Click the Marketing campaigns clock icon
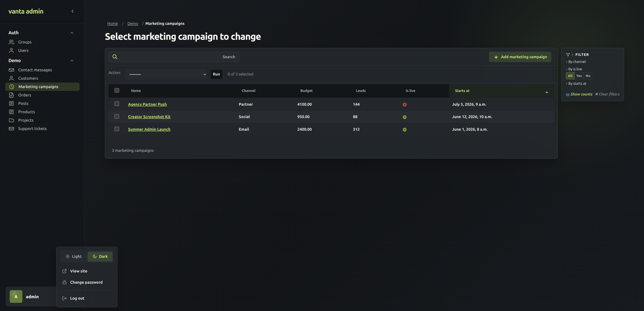Screen dimensions: 644x311 tap(12, 87)
